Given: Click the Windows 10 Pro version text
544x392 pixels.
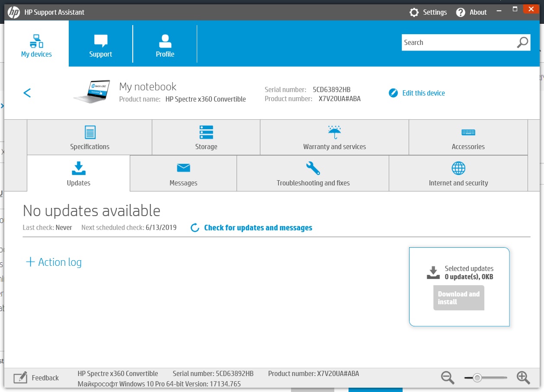Looking at the screenshot, I should pyautogui.click(x=159, y=384).
